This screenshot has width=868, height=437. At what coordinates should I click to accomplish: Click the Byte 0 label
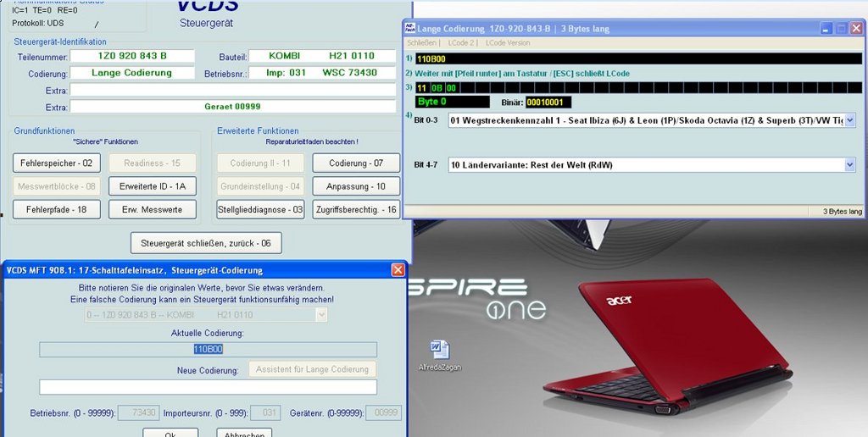coord(453,102)
